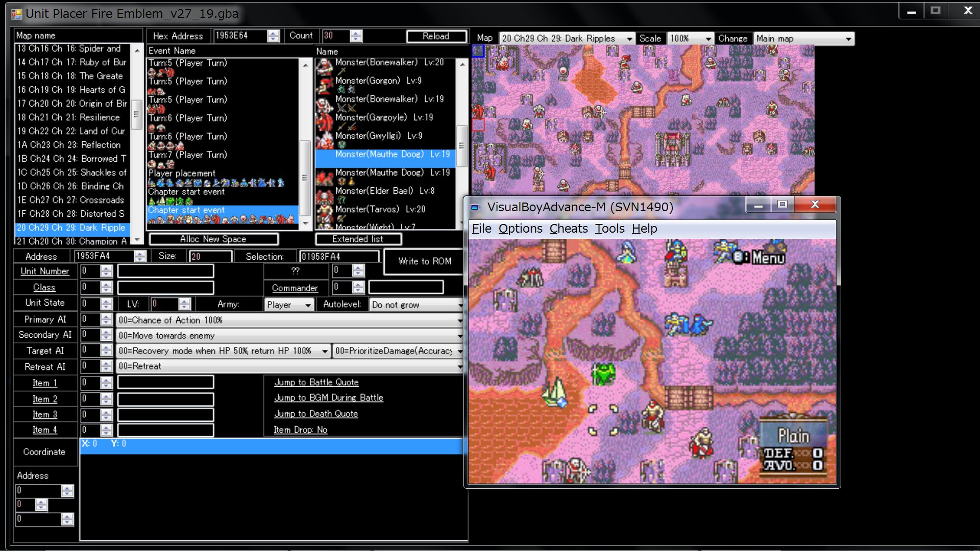980x551 pixels.
Task: Follow Jump to Death Quote link
Action: [x=316, y=414]
